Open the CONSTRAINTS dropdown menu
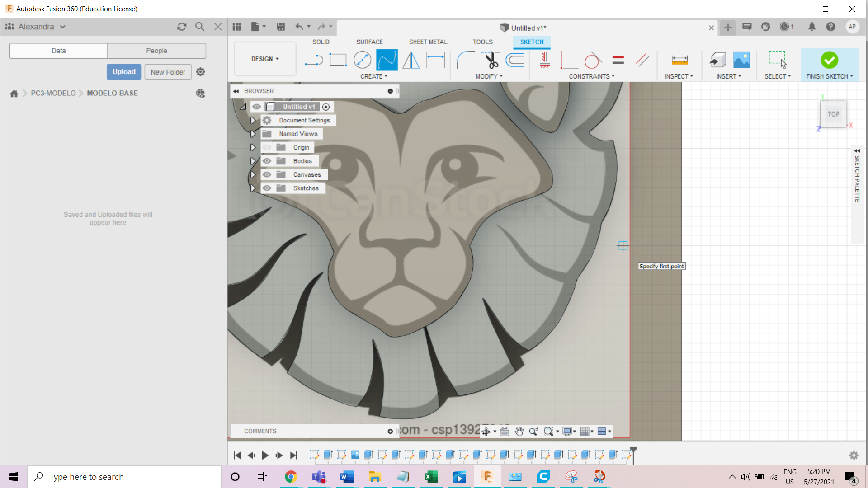 591,76
